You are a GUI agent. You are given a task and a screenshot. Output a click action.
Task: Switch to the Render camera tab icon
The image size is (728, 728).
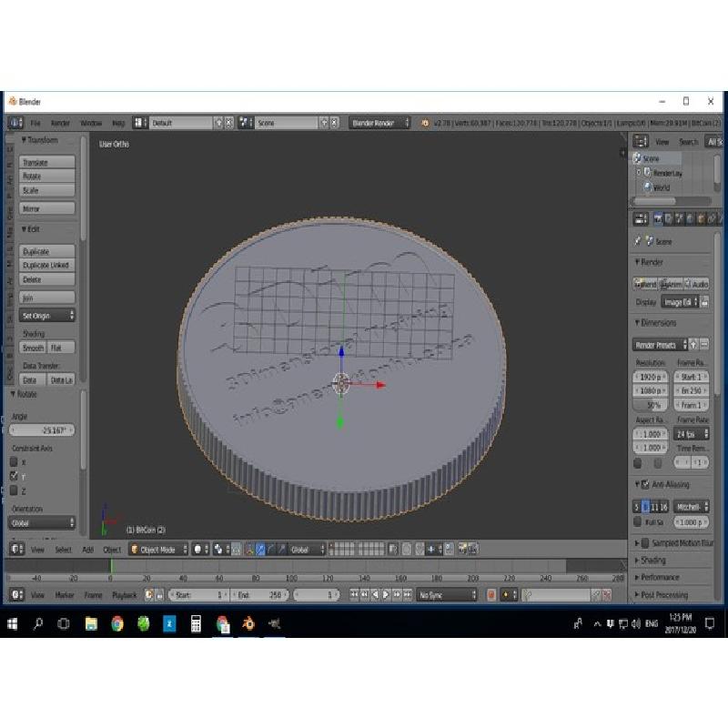(x=658, y=218)
